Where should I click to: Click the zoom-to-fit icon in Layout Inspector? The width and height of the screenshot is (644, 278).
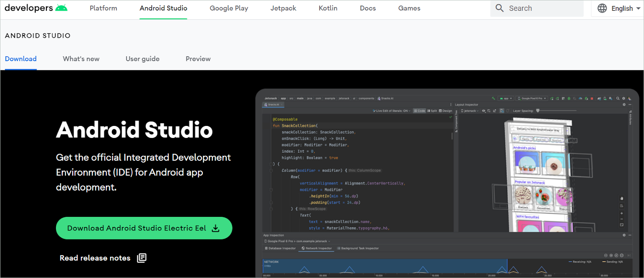(x=622, y=225)
